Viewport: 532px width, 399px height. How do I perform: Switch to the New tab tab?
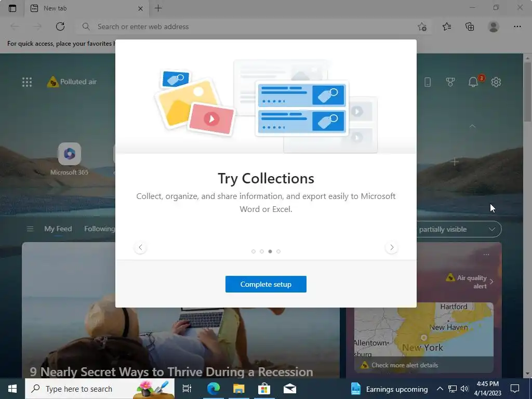point(87,8)
